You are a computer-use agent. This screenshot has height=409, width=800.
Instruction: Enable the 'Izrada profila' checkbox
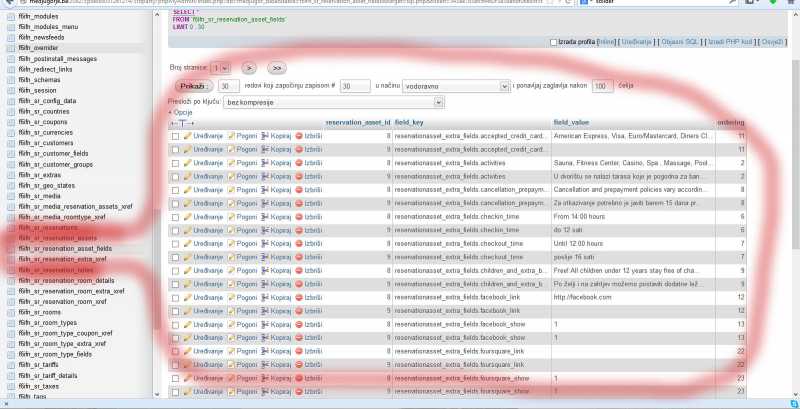coord(554,42)
